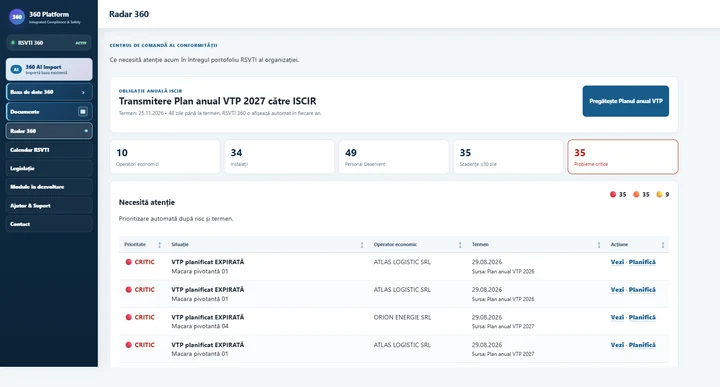
Task: Click the red CRITIC dot in ORION ENERGIE row
Action: 129,317
